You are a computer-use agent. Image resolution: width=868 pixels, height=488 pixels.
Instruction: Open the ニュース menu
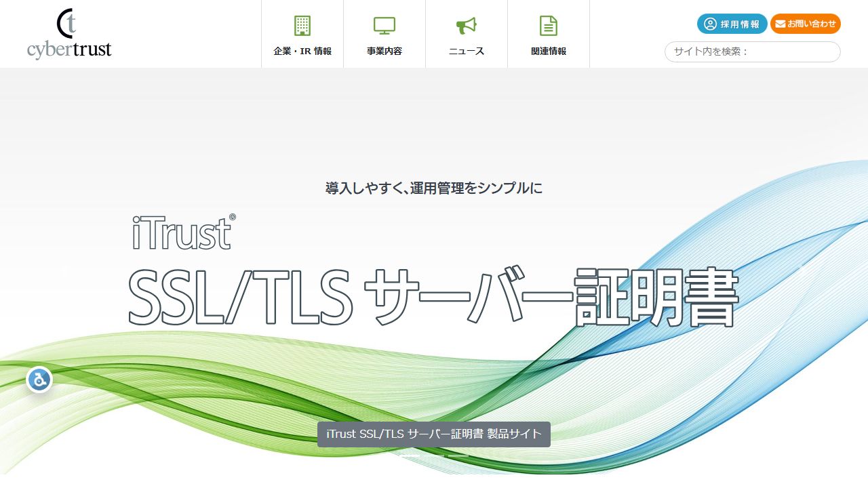click(x=467, y=34)
